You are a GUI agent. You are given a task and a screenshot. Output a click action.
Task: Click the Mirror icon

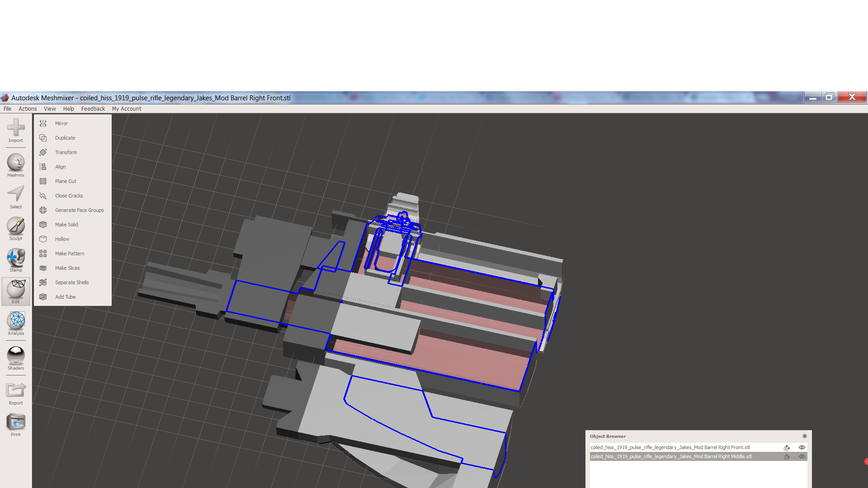[x=43, y=123]
